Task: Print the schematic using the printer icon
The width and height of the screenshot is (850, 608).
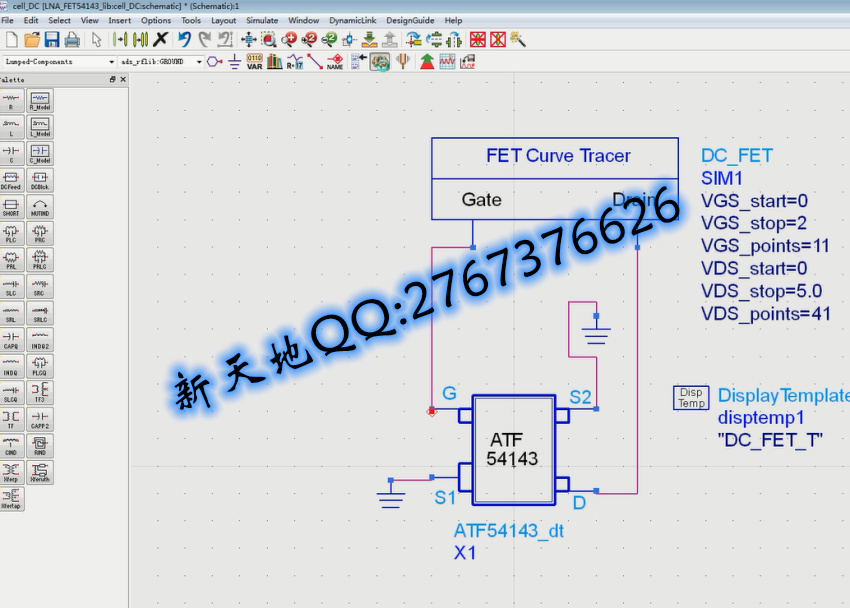Action: [x=72, y=40]
